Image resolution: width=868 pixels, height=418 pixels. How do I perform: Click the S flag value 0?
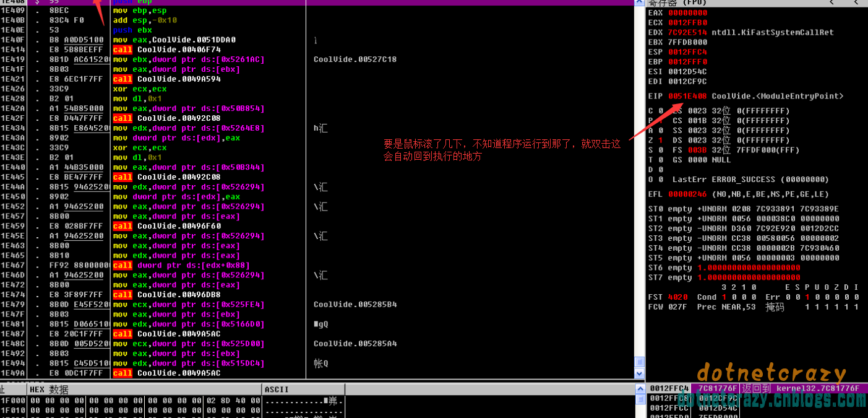coord(661,150)
